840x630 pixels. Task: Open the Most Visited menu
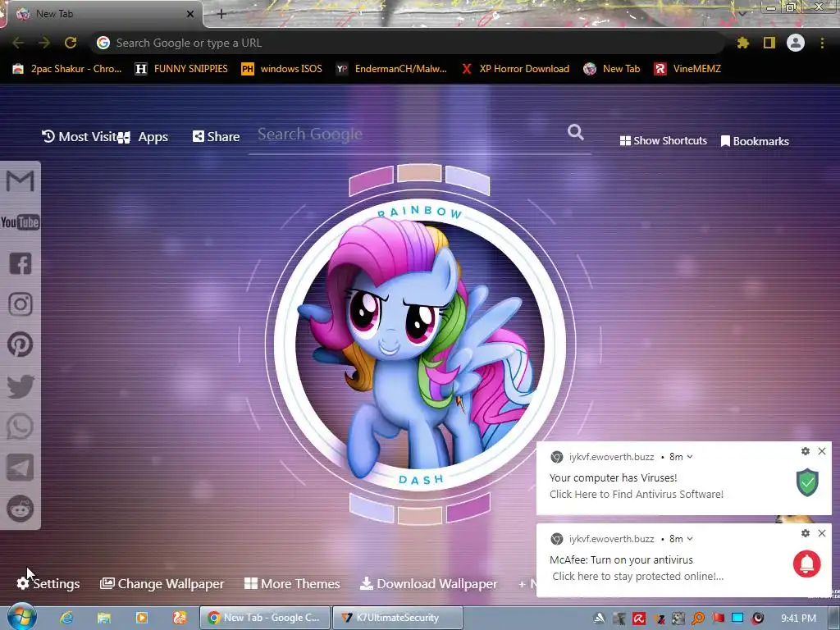[x=80, y=137]
